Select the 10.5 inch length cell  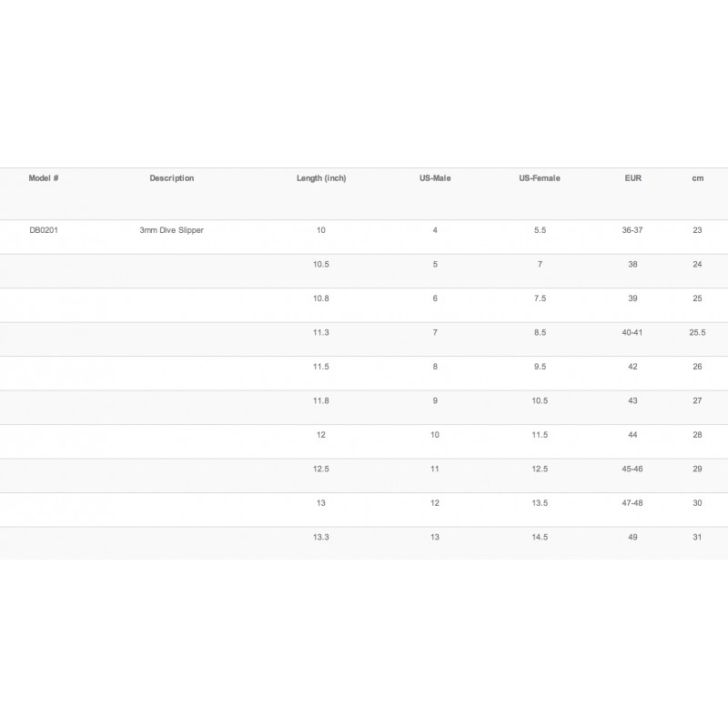[x=321, y=265]
